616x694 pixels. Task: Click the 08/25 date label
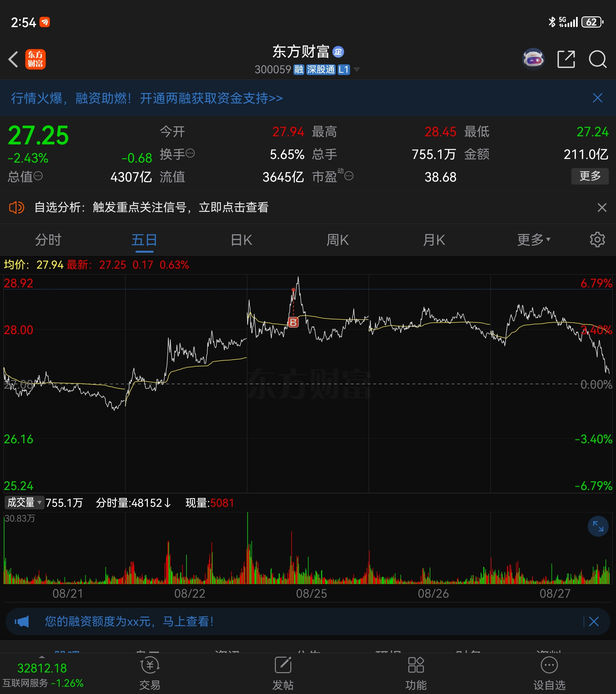tap(311, 594)
